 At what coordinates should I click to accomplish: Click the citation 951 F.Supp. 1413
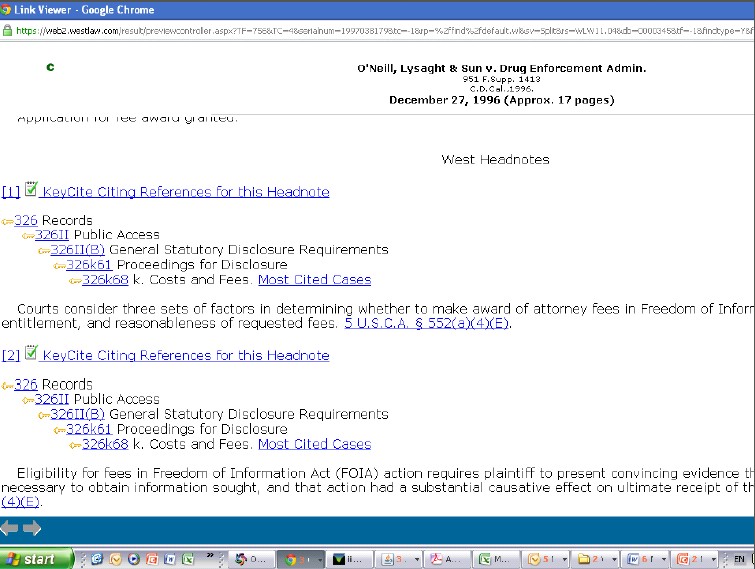click(x=501, y=79)
